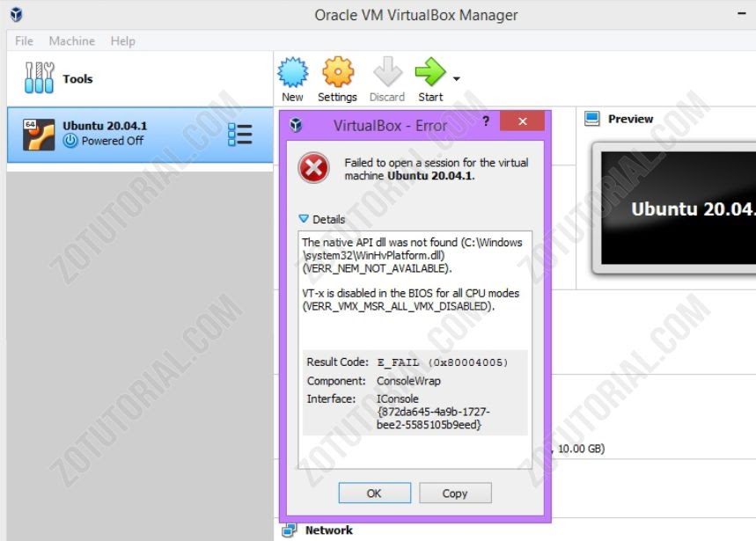Collapse the Details section in error dialog
The image size is (756, 541).
click(304, 219)
